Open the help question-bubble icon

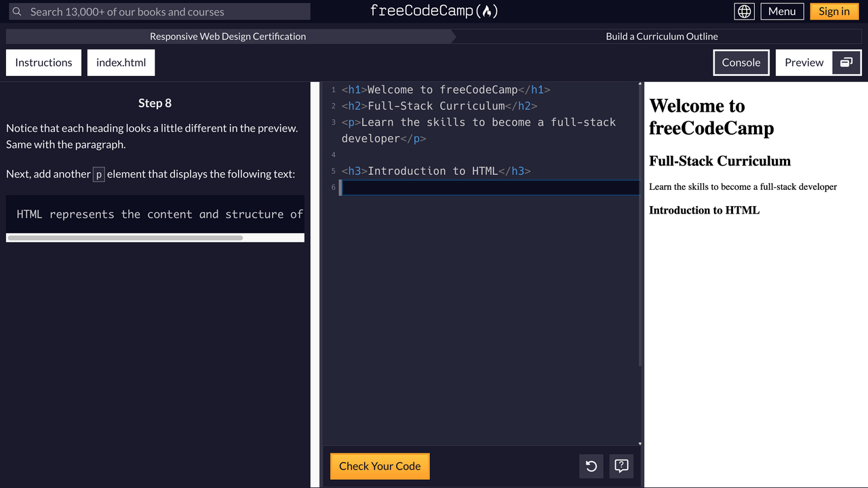(621, 466)
